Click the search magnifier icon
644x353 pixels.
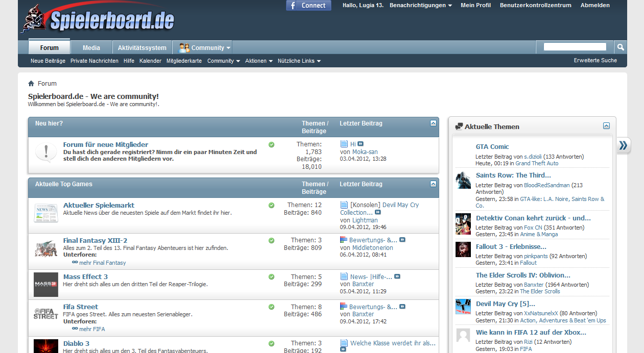[621, 47]
